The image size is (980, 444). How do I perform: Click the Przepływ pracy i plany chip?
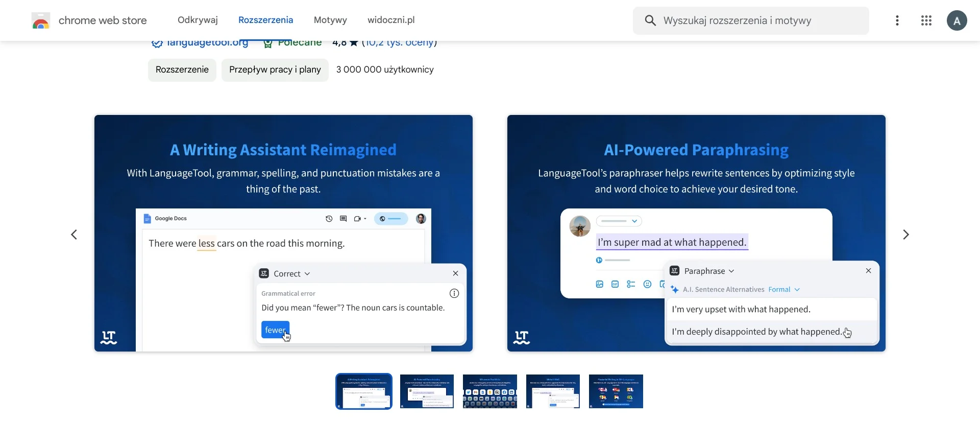pos(275,69)
